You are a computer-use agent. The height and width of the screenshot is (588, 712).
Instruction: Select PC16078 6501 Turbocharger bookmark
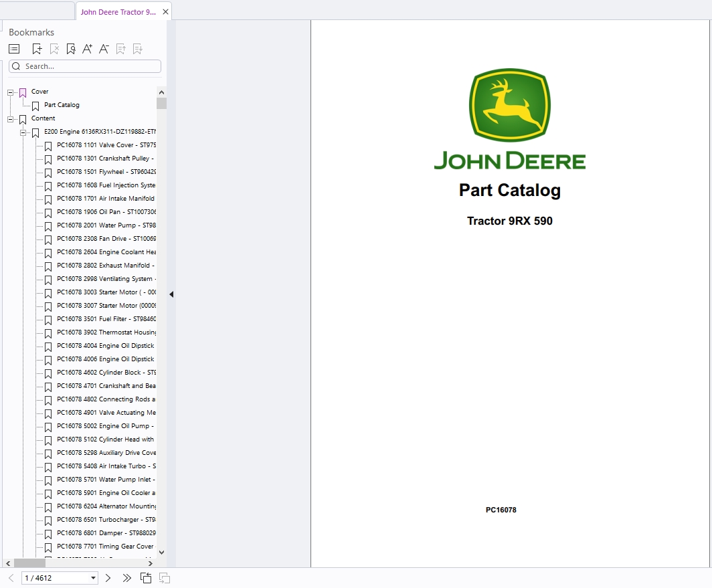(x=106, y=520)
